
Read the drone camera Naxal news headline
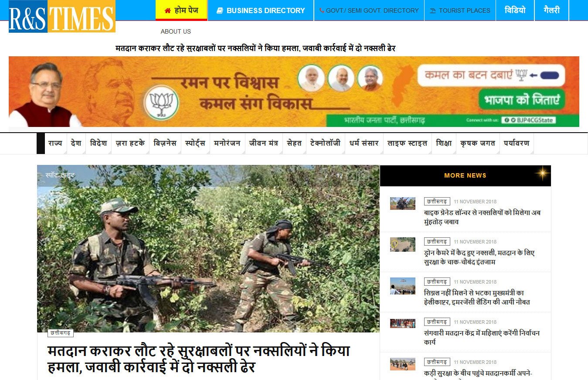click(x=479, y=257)
